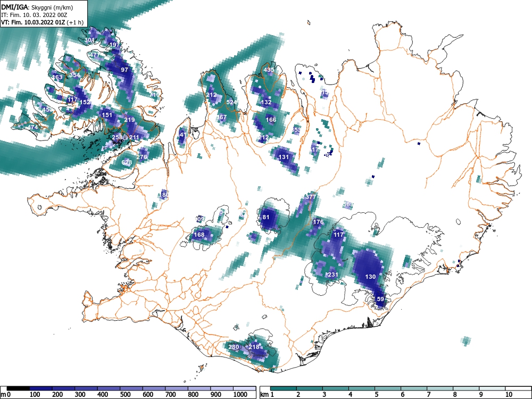Select the value 218 near the south coast

[254, 347]
